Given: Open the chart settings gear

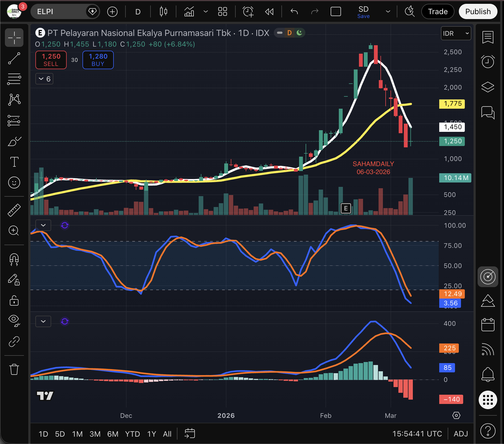Looking at the screenshot, I should coord(456,415).
